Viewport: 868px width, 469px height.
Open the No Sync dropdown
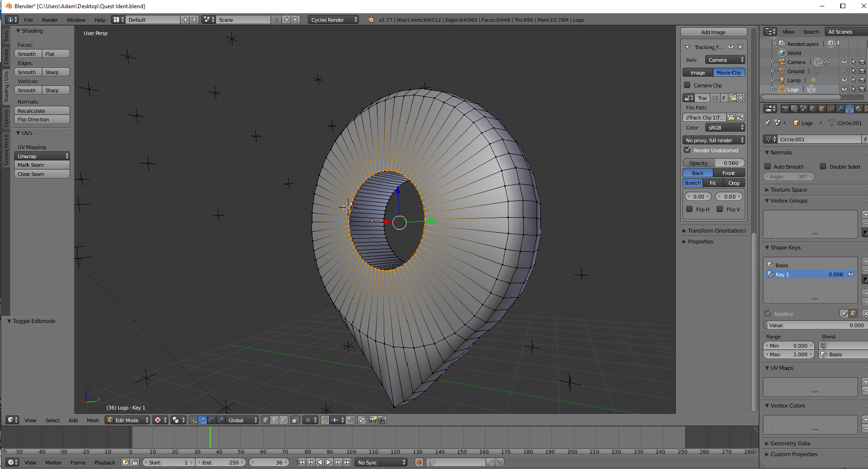pos(381,462)
